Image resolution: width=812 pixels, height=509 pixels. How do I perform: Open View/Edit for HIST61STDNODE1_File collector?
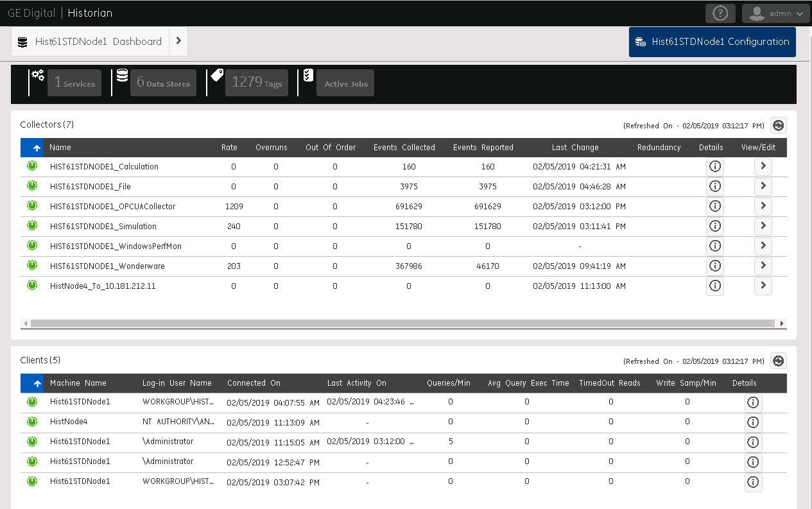coord(763,186)
